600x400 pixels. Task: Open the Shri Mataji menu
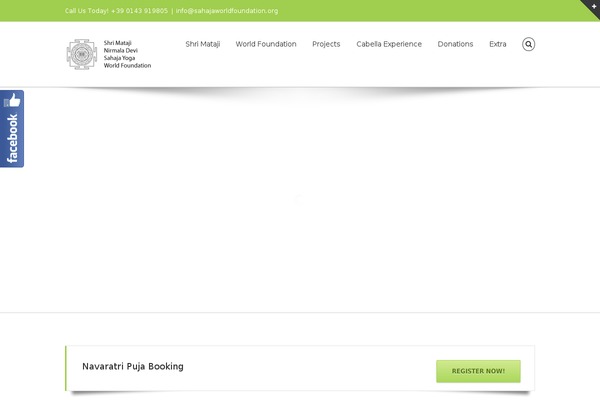[203, 44]
